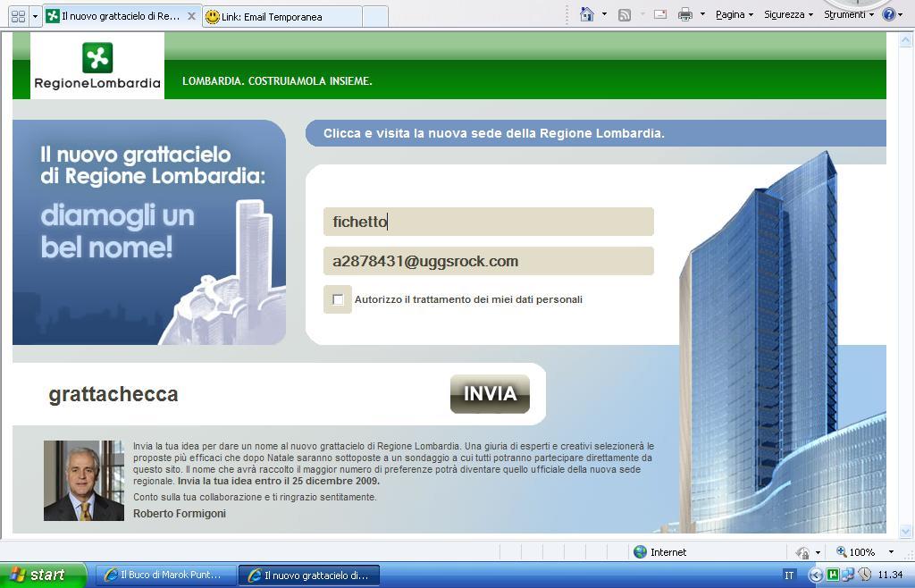Tick the personal data authorization checkbox
Viewport: 915px width, 588px height.
(x=338, y=299)
